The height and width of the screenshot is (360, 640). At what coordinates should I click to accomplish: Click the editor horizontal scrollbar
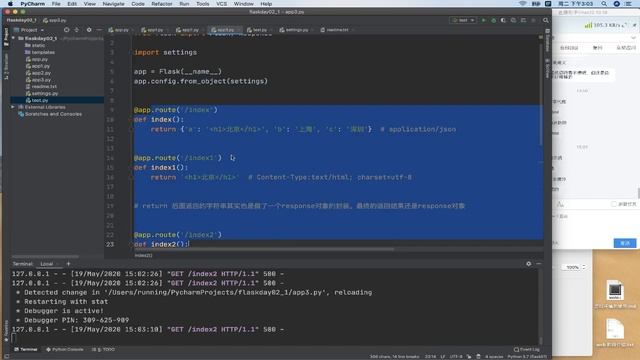(x=264, y=249)
